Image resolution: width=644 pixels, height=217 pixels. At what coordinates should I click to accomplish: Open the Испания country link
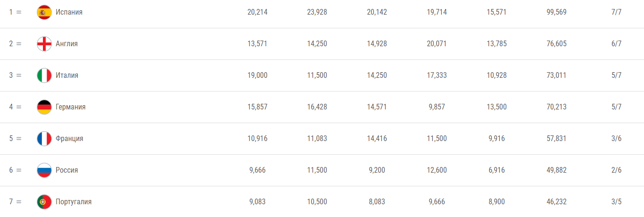point(69,12)
